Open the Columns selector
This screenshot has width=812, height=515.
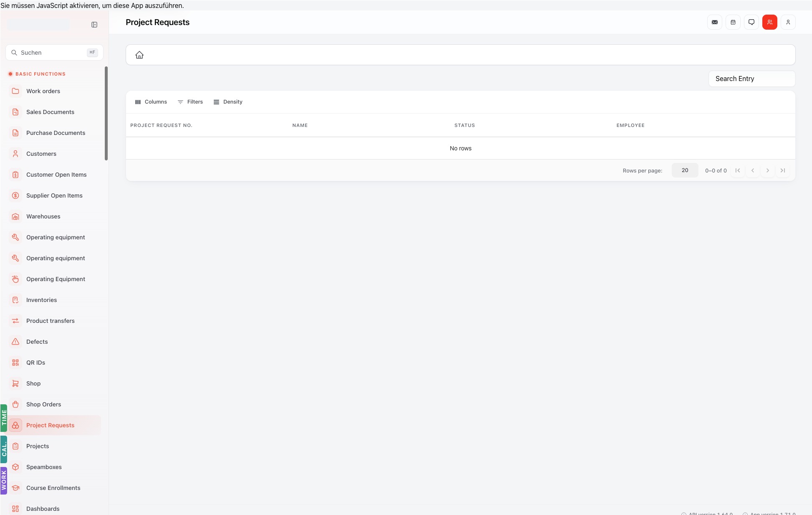click(151, 102)
